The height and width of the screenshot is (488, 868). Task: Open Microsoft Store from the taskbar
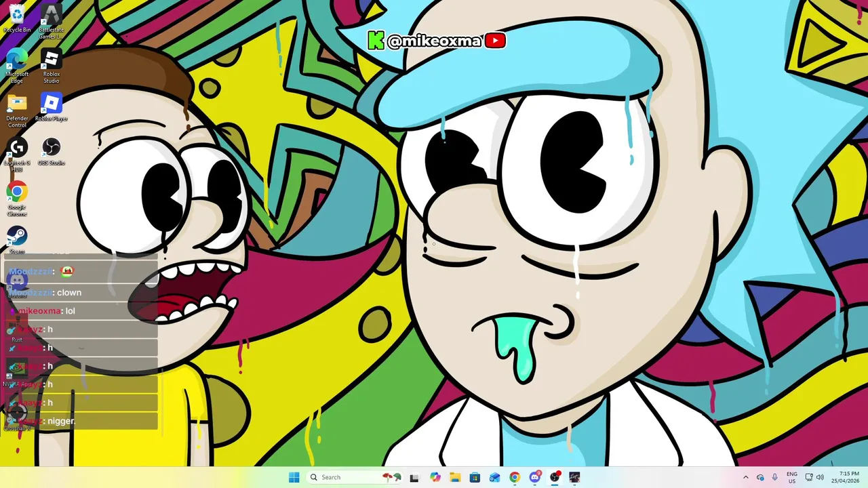(475, 477)
